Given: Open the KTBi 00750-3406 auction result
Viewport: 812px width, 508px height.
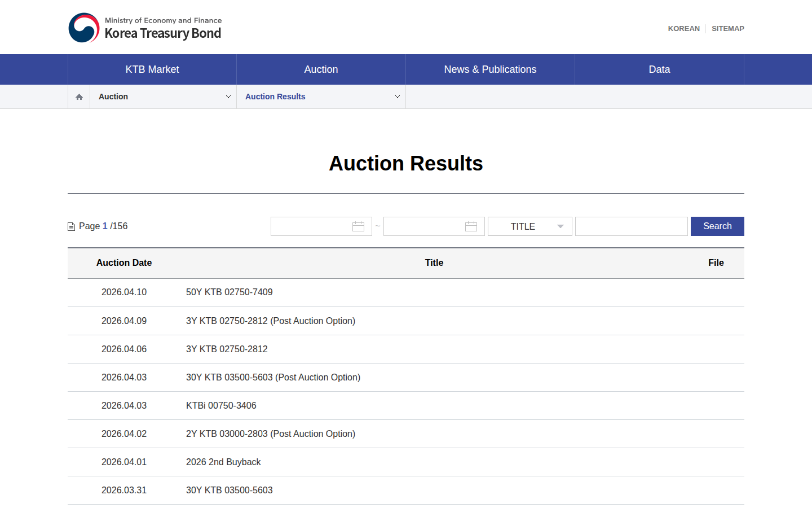Looking at the screenshot, I should pyautogui.click(x=221, y=406).
